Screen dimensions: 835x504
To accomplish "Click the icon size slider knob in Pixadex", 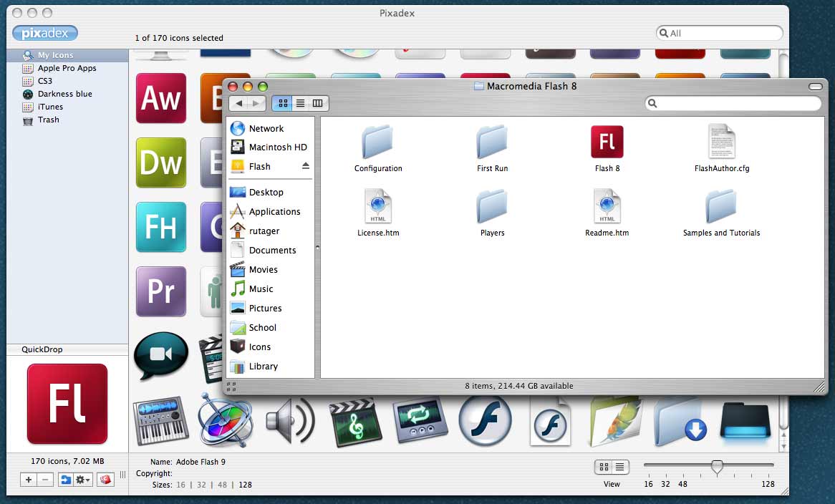I will (x=718, y=467).
